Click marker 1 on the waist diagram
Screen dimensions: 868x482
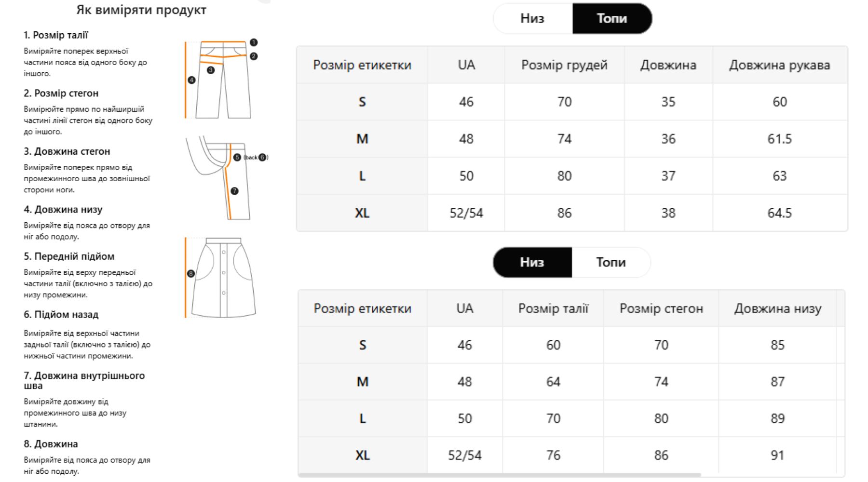tap(254, 42)
